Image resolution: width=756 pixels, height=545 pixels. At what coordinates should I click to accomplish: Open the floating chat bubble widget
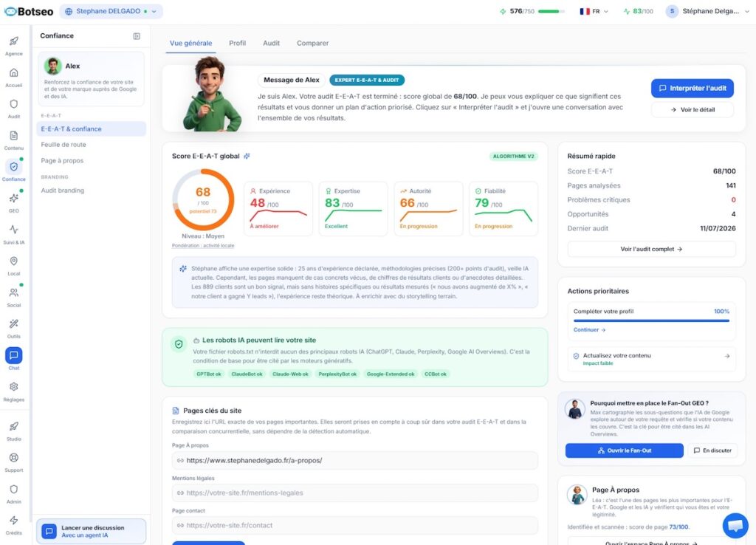(735, 525)
